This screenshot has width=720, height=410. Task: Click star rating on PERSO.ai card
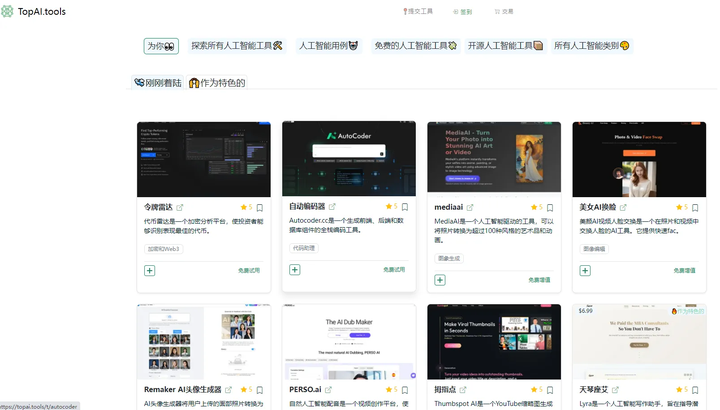click(391, 390)
